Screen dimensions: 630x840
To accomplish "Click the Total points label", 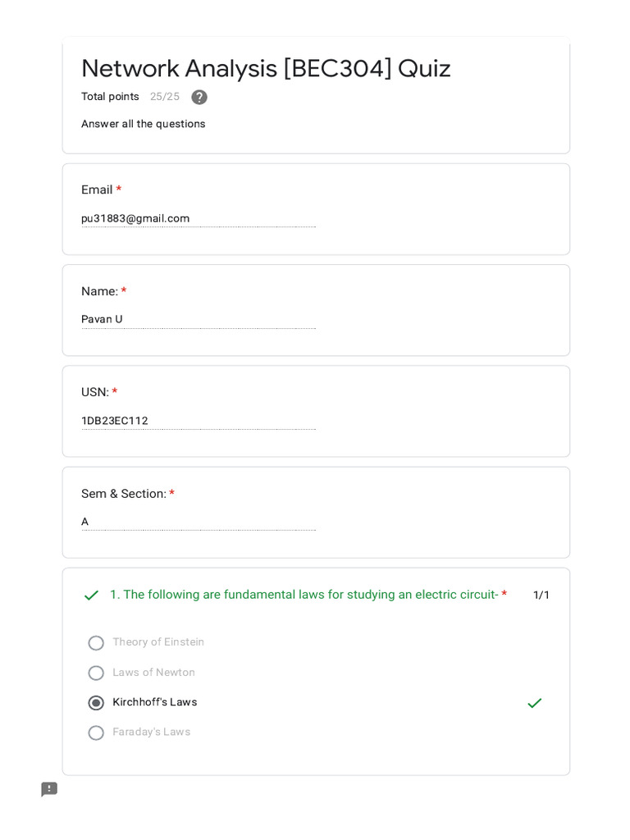I will click(110, 97).
